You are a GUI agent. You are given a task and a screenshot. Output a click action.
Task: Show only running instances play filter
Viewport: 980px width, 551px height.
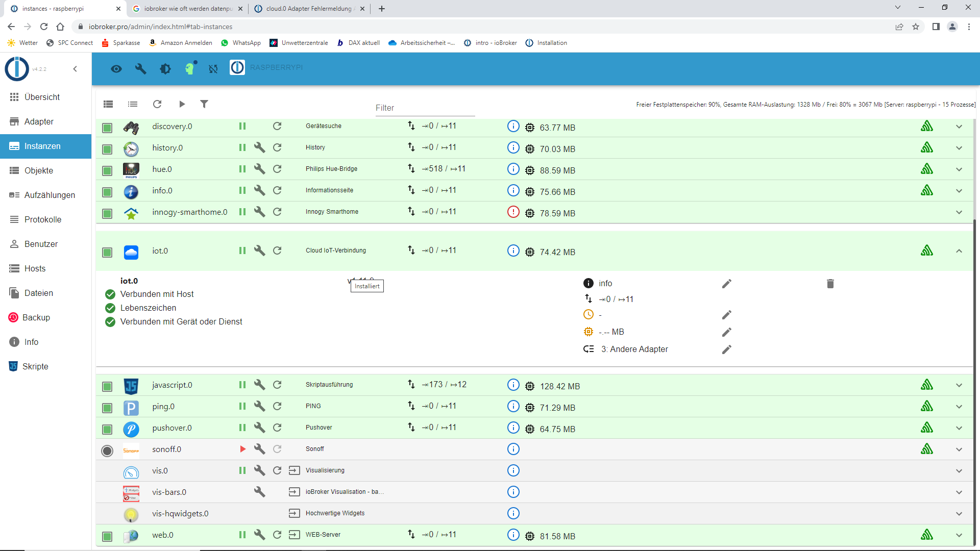(182, 104)
